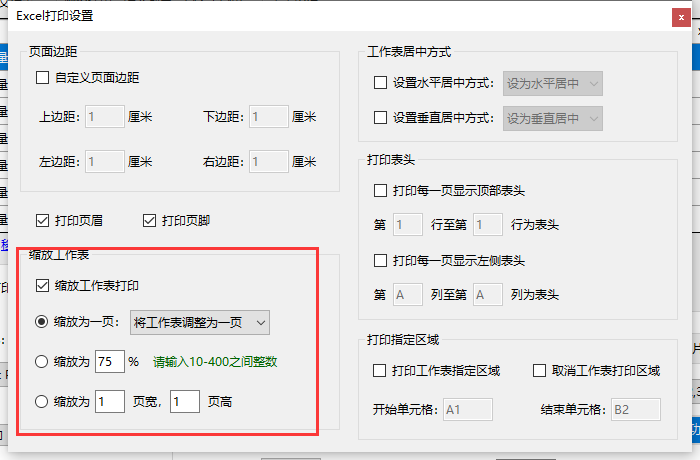Choose the 缩放为 页宽页高 radio option
Screen dimensions: 700x460
(42, 401)
